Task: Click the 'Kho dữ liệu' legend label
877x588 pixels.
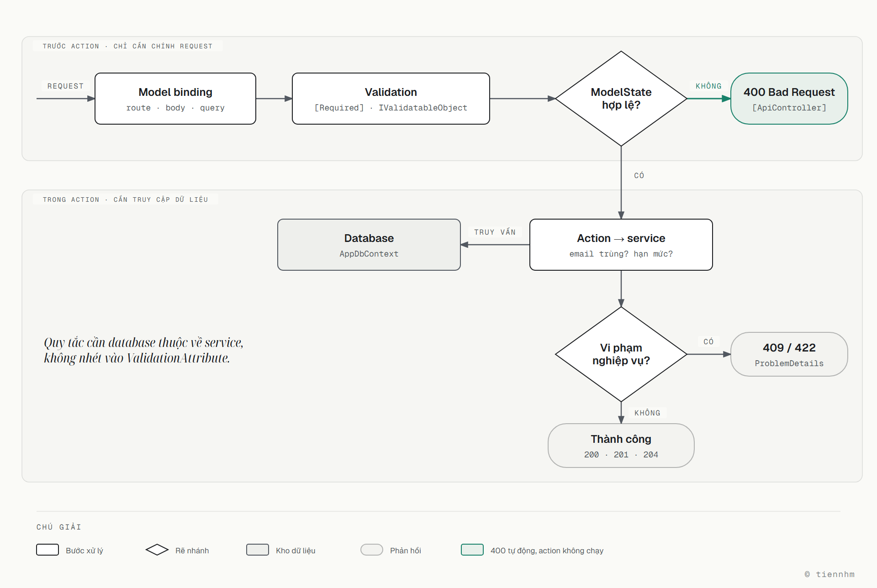Action: coord(296,551)
